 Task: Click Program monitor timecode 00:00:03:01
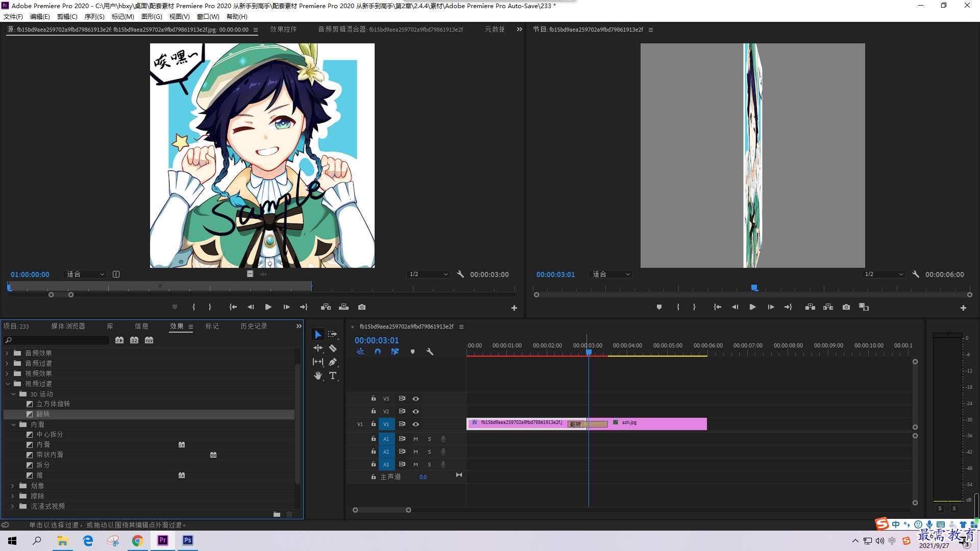555,274
